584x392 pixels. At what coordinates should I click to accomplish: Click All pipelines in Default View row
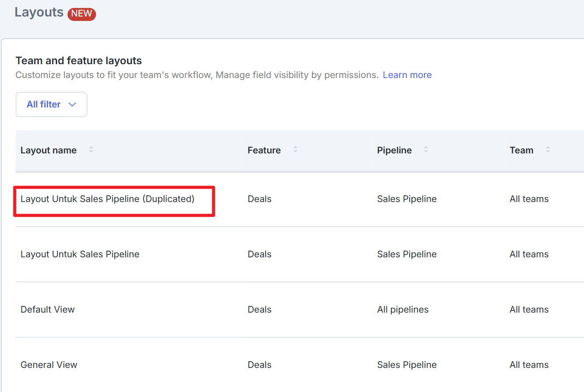click(x=403, y=309)
